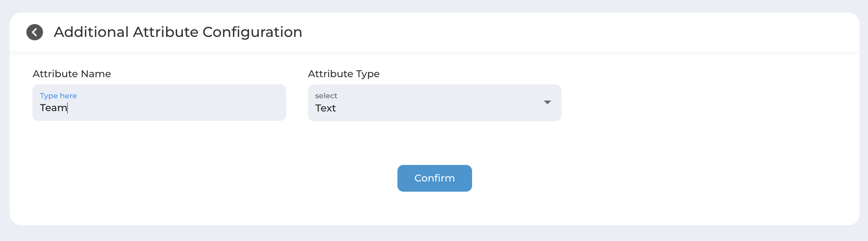This screenshot has height=241, width=868.
Task: Click empty card space below Confirm button
Action: click(x=434, y=208)
